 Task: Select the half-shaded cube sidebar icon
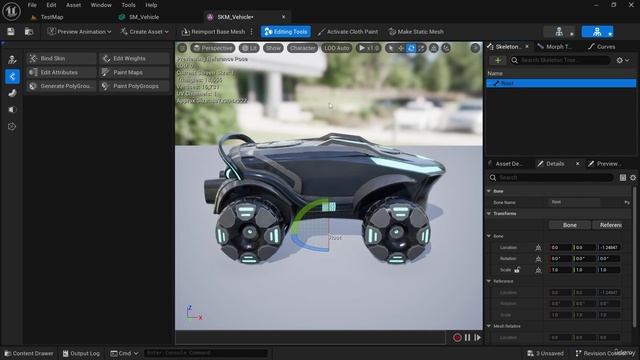(12, 110)
